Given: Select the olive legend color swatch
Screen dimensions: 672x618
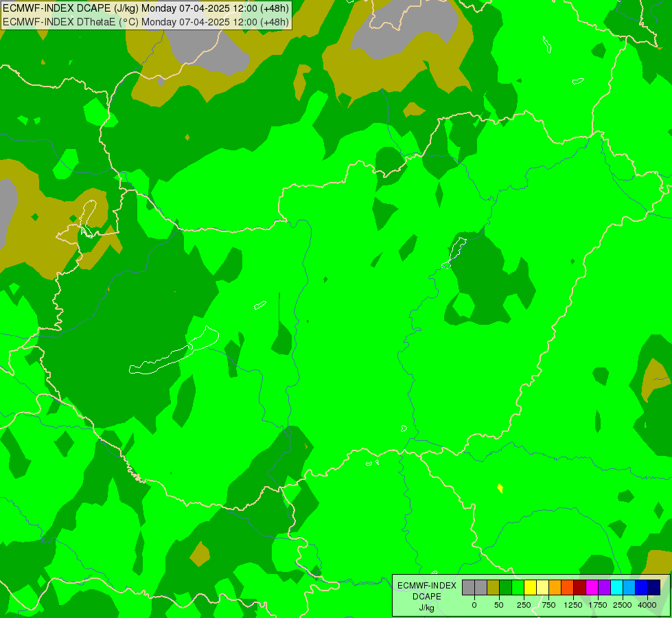Looking at the screenshot, I should pyautogui.click(x=494, y=588).
